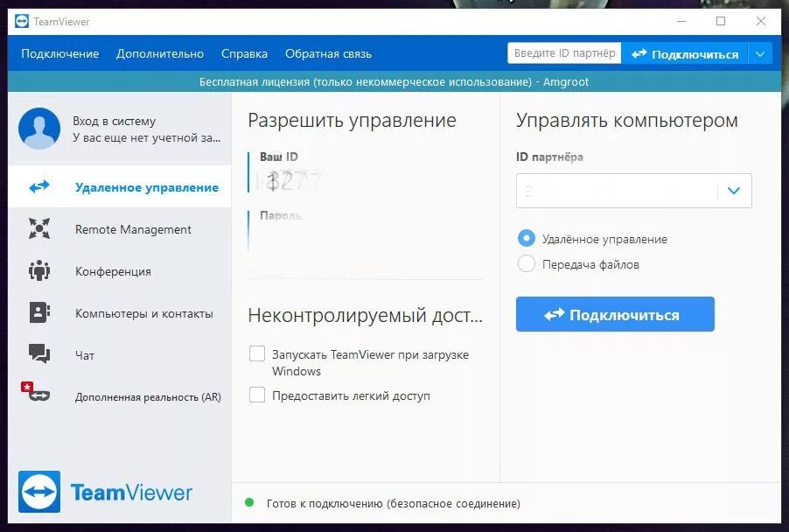The image size is (789, 532).
Task: Click the user avatar profile icon
Action: pos(39,129)
